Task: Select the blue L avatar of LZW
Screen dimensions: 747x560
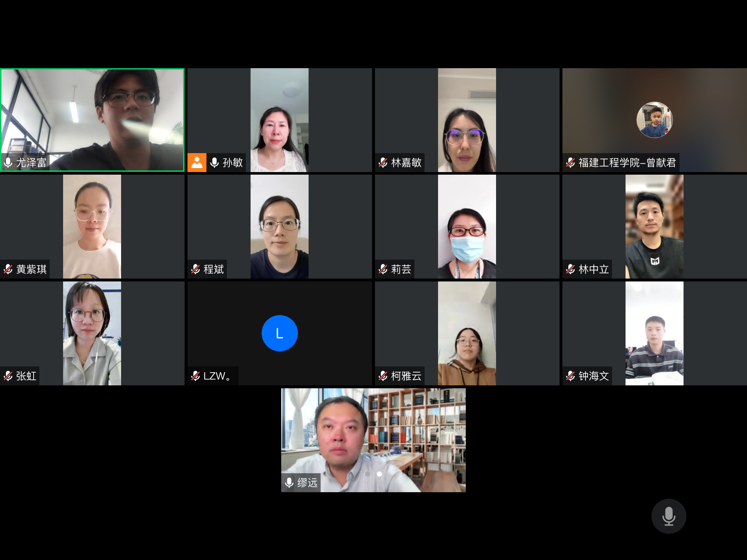Action: click(x=280, y=333)
